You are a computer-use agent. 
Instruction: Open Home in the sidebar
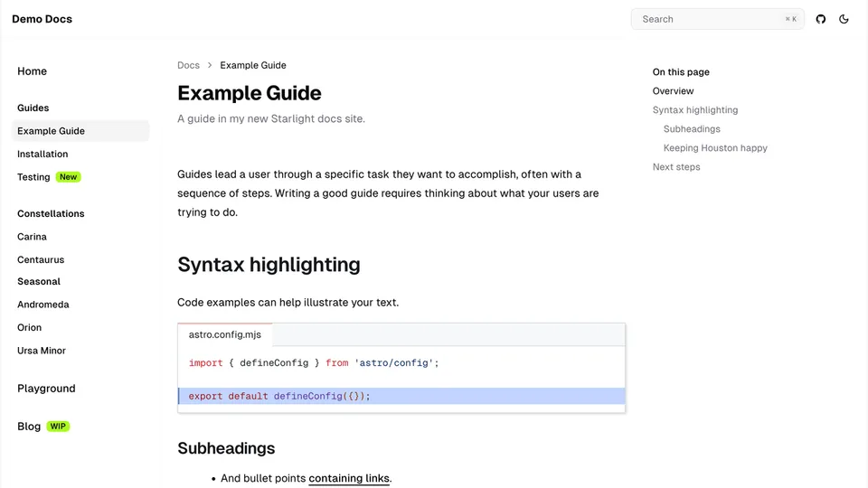[32, 71]
